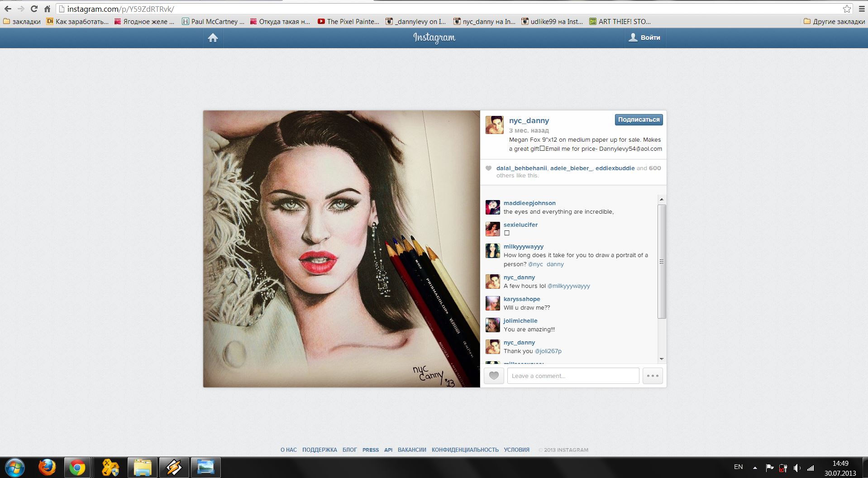868x478 pixels.
Task: Click maddieepjohnson comment avatar
Action: pyautogui.click(x=493, y=207)
